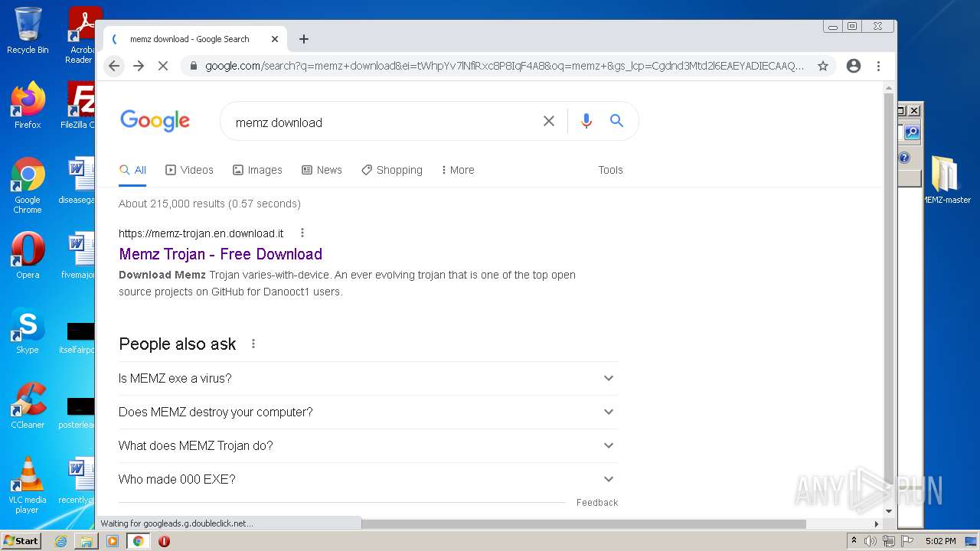Expand 'Is MEMZ exe a virus?' question
980x551 pixels.
(367, 378)
